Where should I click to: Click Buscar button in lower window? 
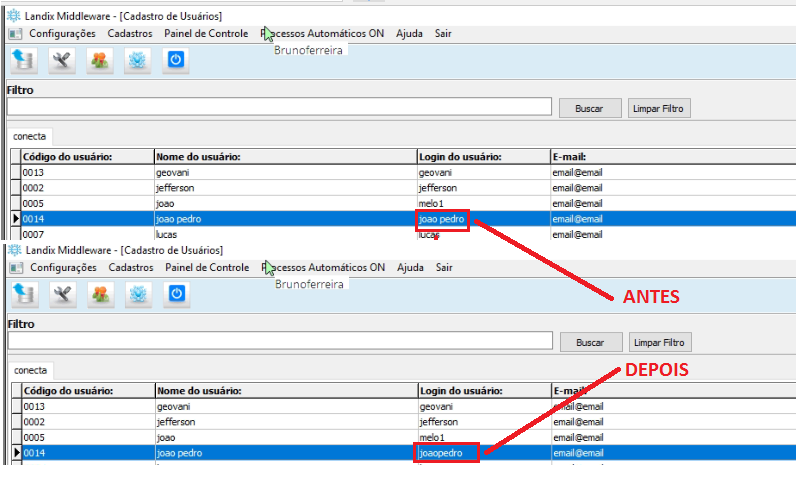click(x=591, y=342)
